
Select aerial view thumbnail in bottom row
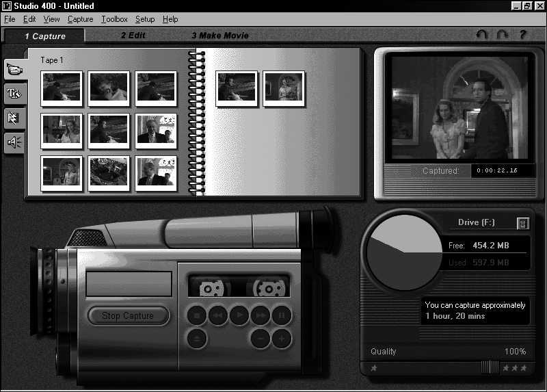coord(109,174)
